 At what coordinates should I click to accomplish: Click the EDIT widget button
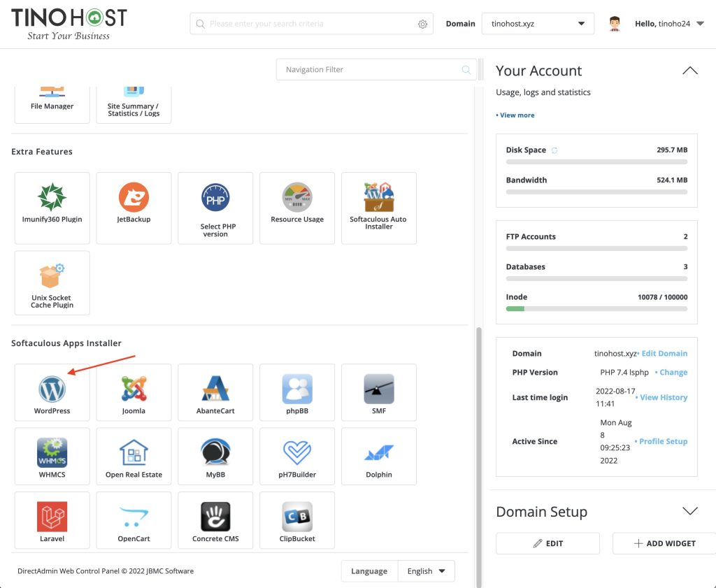pos(548,543)
